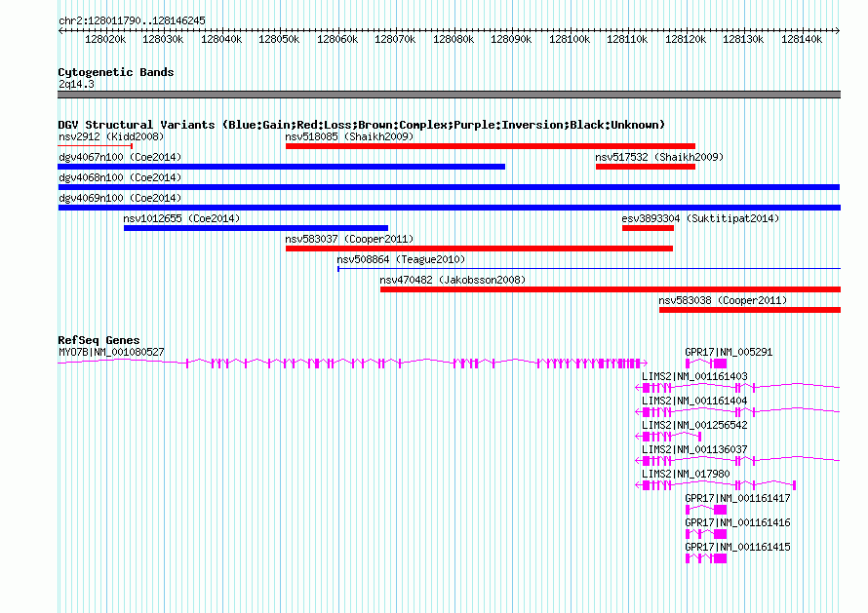Click the GPR17 NM_001161416 transcript glyph
Screen dimensions: 868x613
coord(706,533)
